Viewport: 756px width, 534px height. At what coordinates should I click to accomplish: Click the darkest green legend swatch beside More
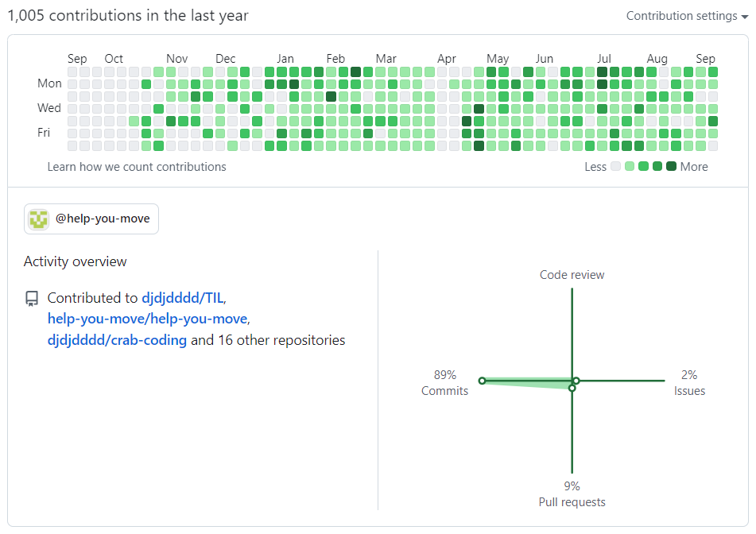[x=671, y=167]
